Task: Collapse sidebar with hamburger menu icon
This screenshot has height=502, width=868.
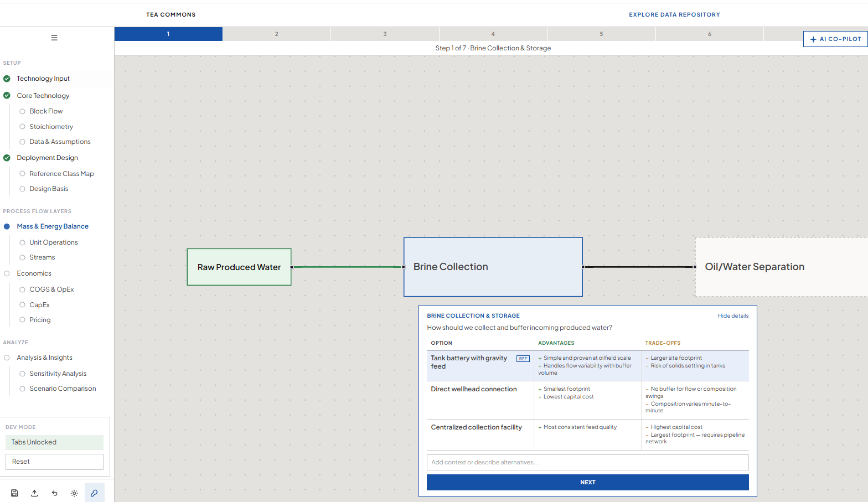Action: click(x=54, y=38)
